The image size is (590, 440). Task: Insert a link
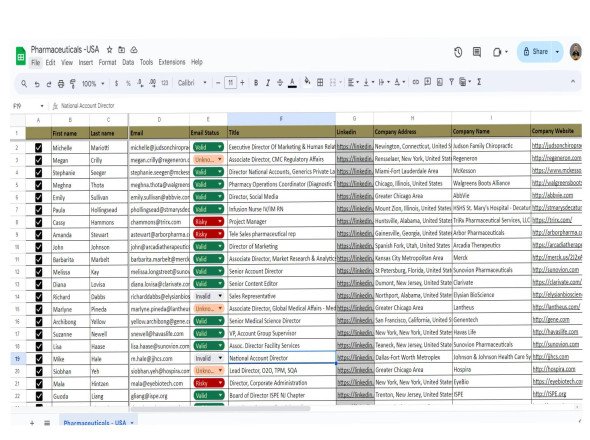(x=415, y=82)
